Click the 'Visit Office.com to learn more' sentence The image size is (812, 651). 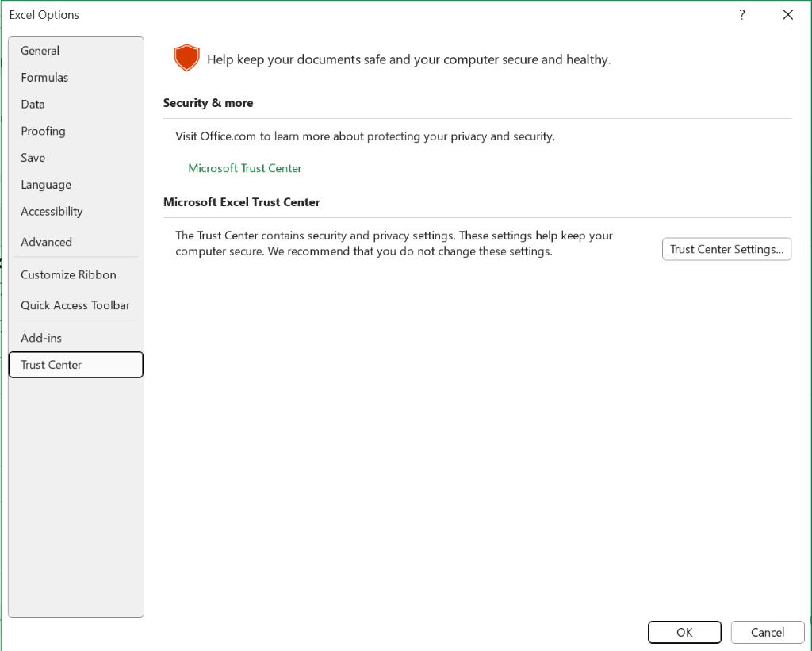pos(365,136)
